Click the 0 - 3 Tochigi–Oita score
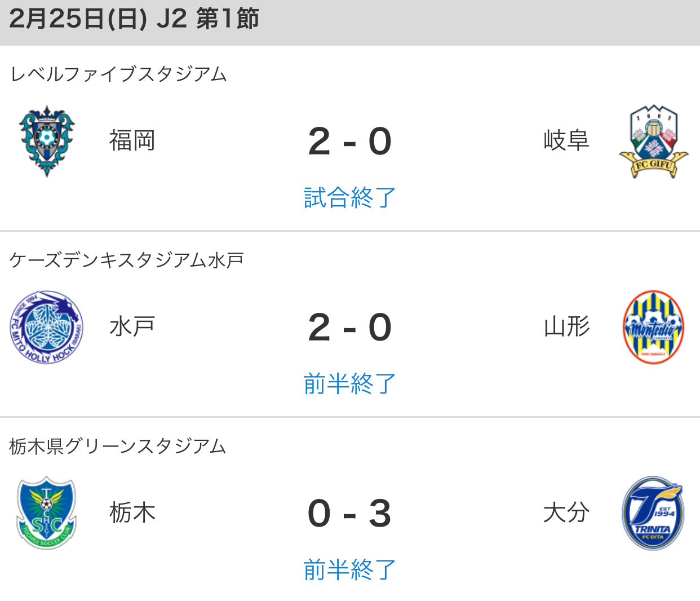Image resolution: width=700 pixels, height=601 pixels. pyautogui.click(x=349, y=513)
